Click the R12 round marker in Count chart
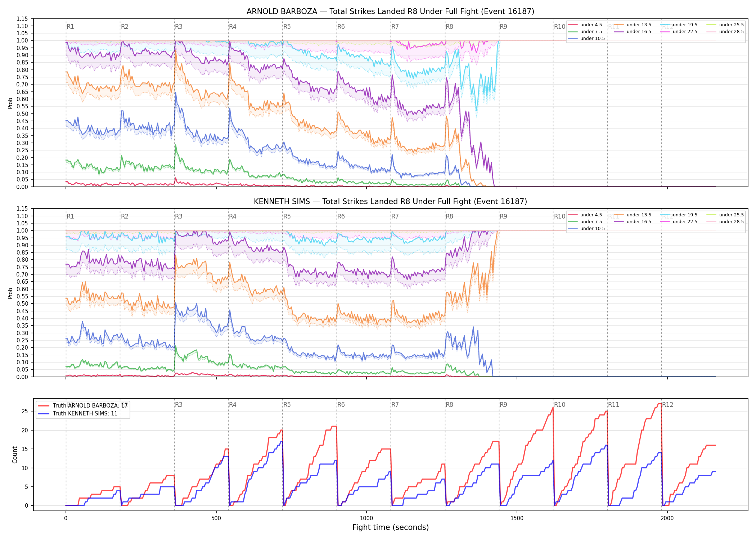Screen dimensions: 756x540 pyautogui.click(x=667, y=405)
